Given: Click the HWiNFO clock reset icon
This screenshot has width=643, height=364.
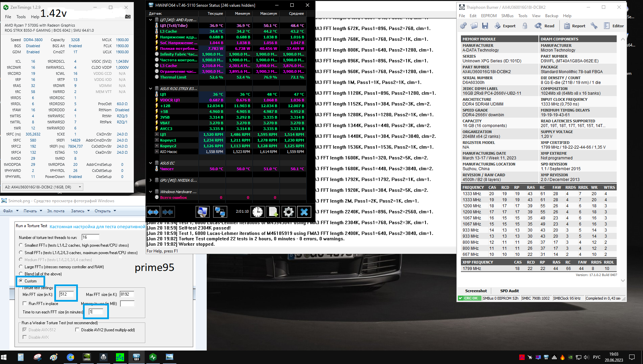Looking at the screenshot, I should tap(258, 212).
